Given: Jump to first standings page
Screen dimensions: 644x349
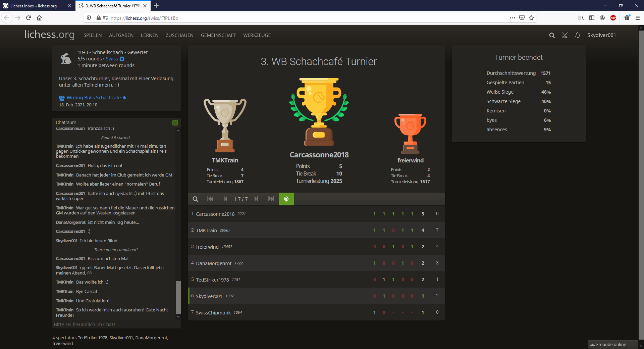Looking at the screenshot, I should tap(210, 199).
